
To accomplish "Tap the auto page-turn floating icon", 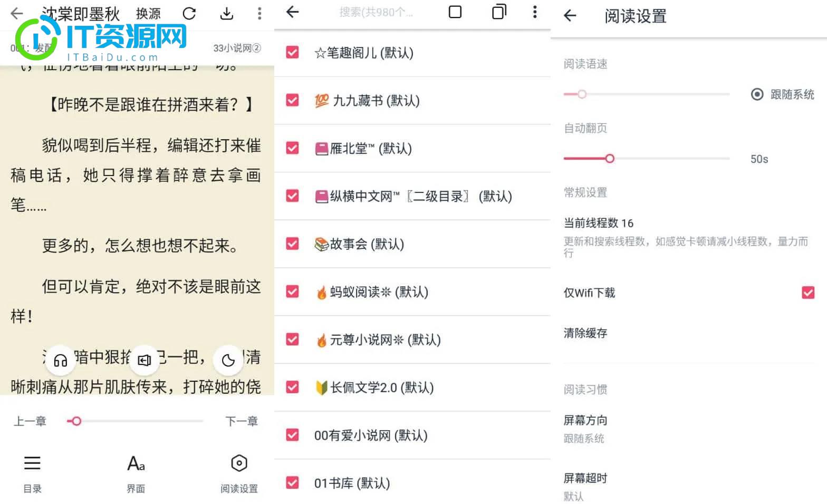I will coord(144,361).
